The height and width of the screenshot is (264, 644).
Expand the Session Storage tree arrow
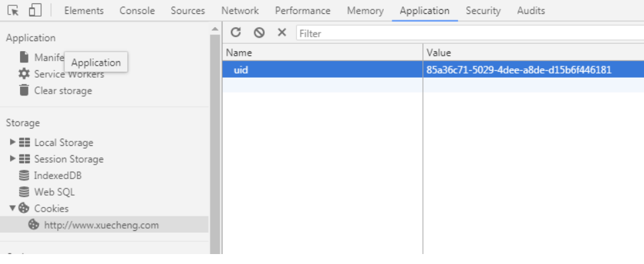[13, 159]
